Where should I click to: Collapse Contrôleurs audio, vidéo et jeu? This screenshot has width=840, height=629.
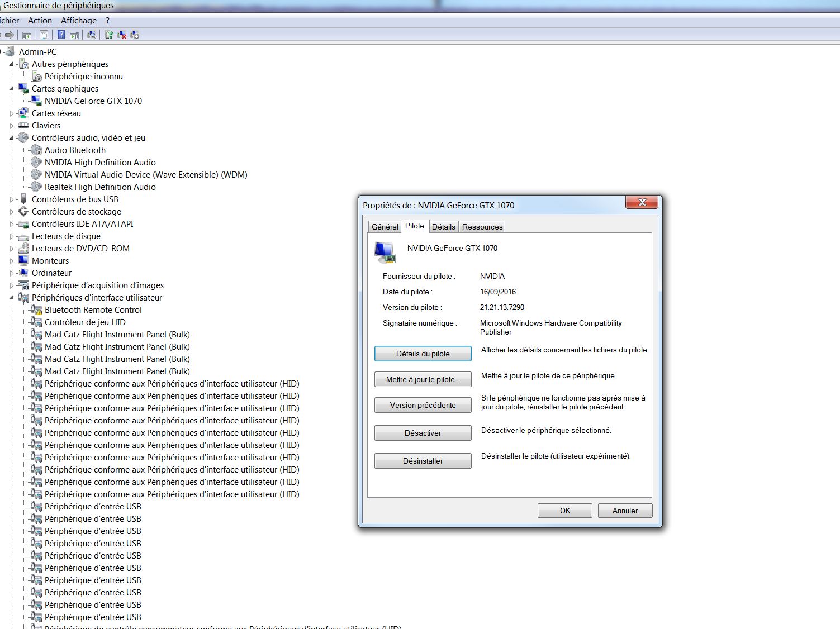pos(12,138)
